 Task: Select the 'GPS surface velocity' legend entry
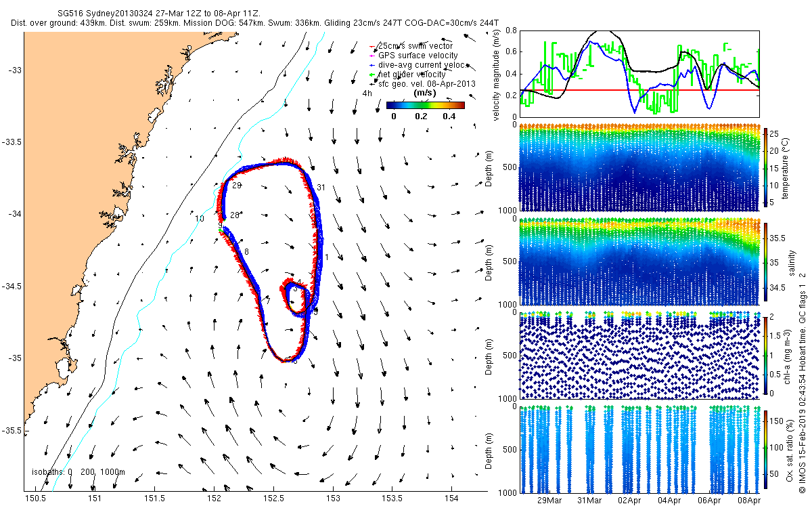[413, 55]
